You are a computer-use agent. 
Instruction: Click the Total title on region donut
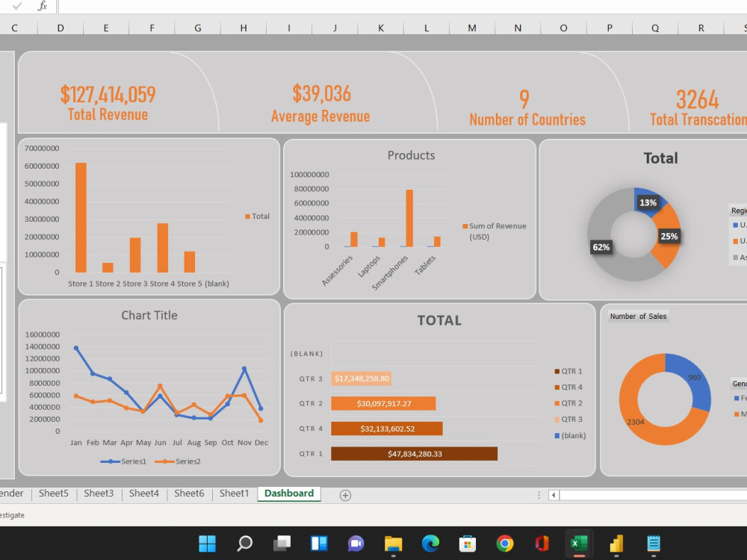pos(661,158)
